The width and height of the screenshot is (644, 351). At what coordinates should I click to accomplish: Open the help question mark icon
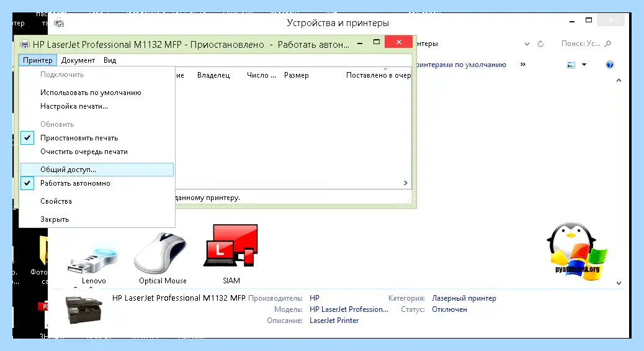coord(609,65)
